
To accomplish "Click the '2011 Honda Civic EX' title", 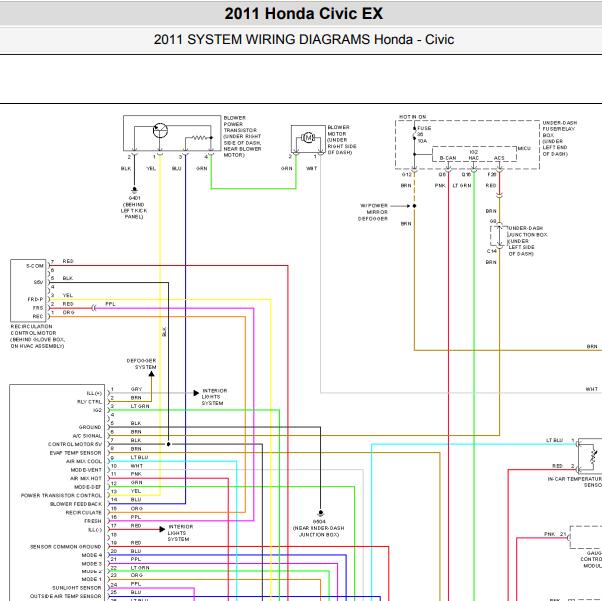I will pyautogui.click(x=304, y=13).
